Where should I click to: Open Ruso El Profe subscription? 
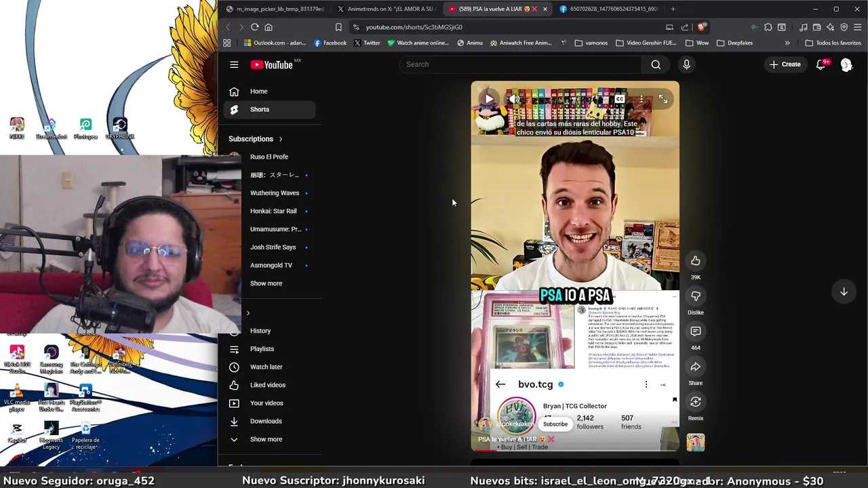pos(269,157)
